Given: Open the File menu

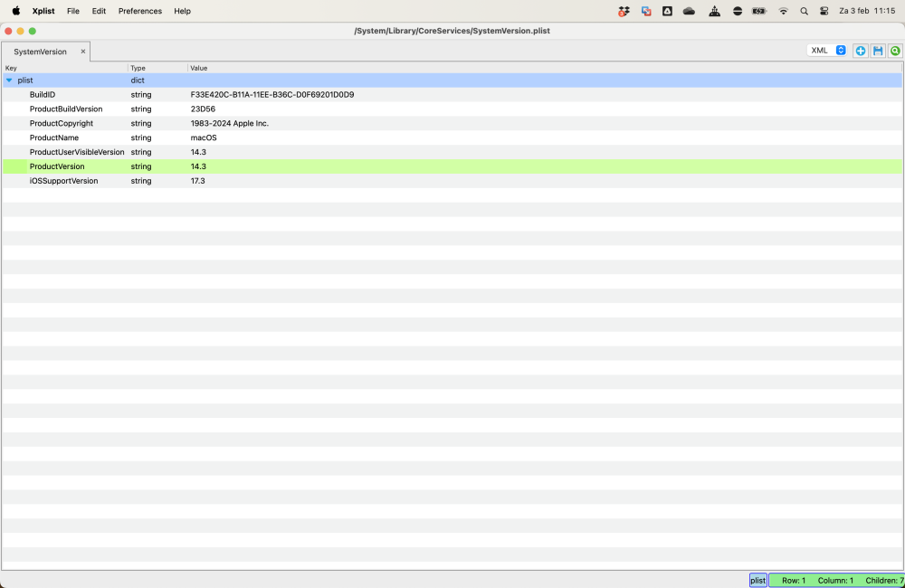Looking at the screenshot, I should [x=72, y=11].
